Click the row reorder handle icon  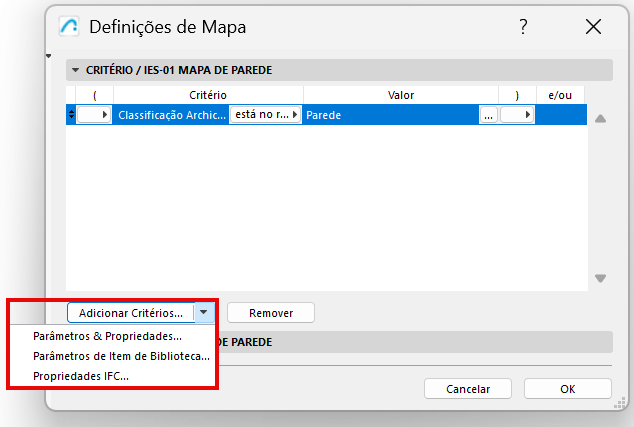click(71, 115)
